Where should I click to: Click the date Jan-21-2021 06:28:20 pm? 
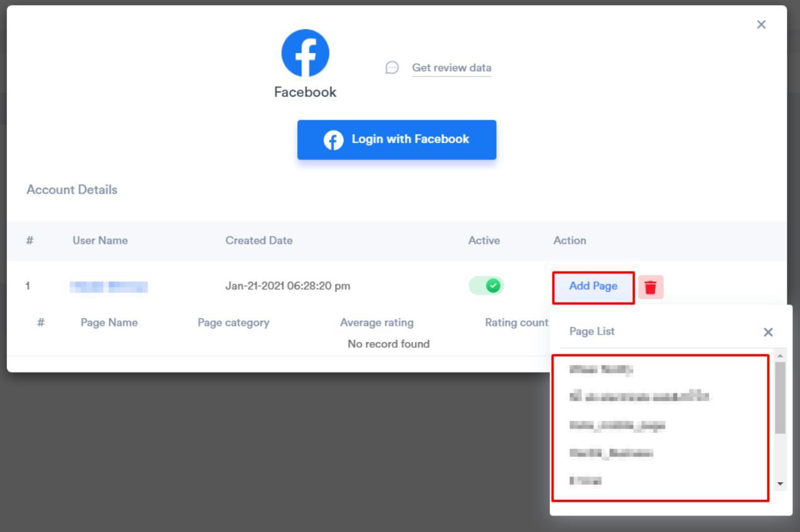287,286
